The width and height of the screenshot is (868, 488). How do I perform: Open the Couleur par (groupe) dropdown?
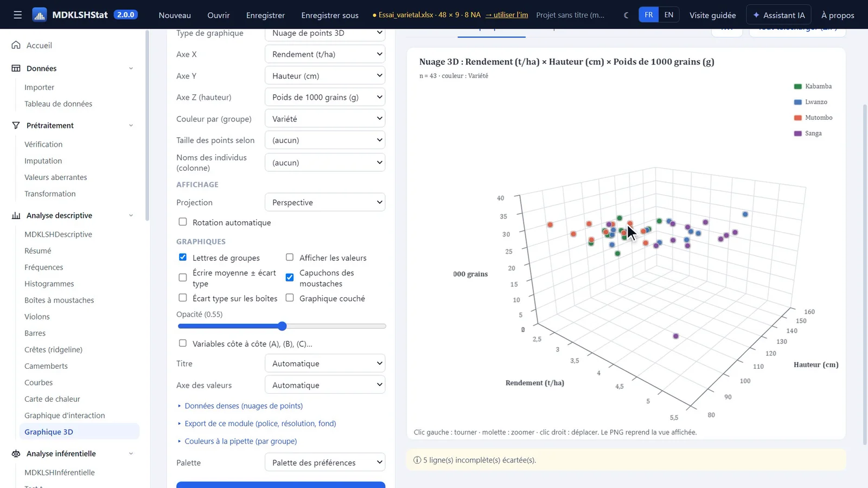tap(325, 119)
